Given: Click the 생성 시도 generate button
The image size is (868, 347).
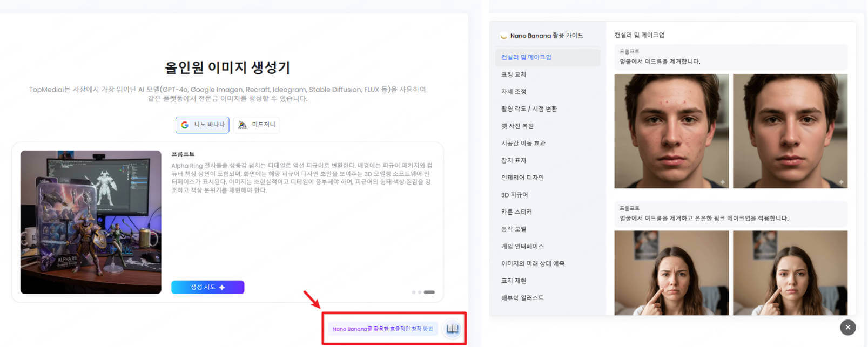Looking at the screenshot, I should pos(207,287).
